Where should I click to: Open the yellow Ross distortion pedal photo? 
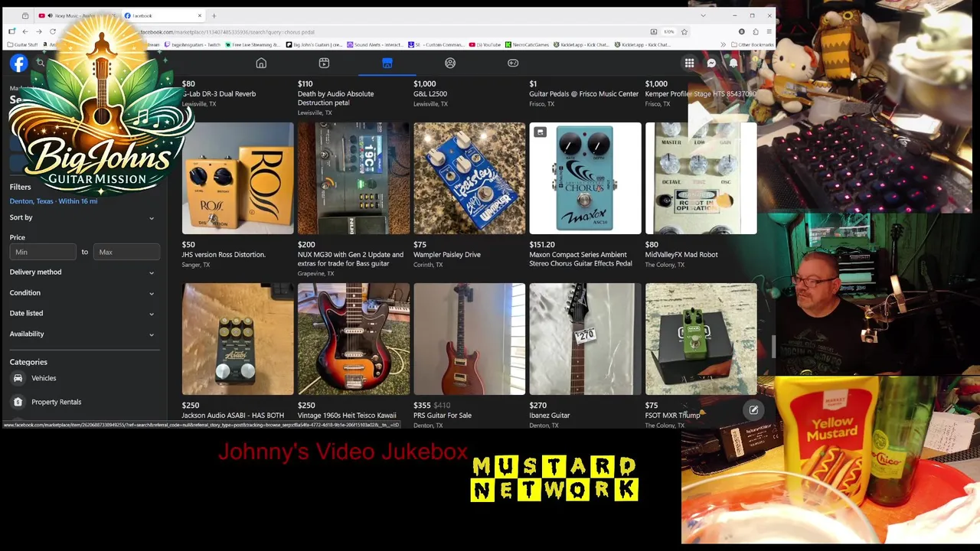click(237, 178)
